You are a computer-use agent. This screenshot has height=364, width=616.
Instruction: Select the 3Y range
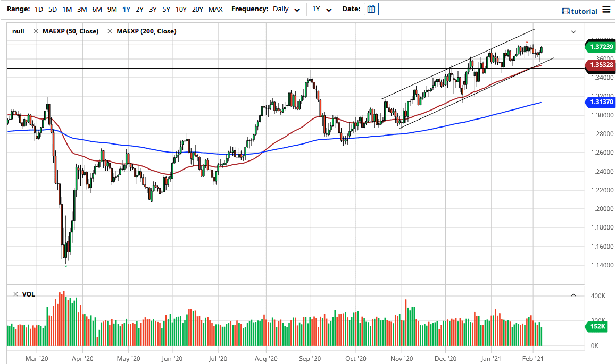coord(153,9)
